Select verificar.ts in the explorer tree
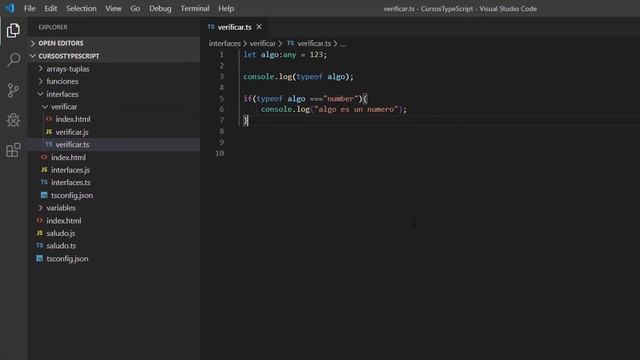The width and height of the screenshot is (640, 360). click(114, 144)
